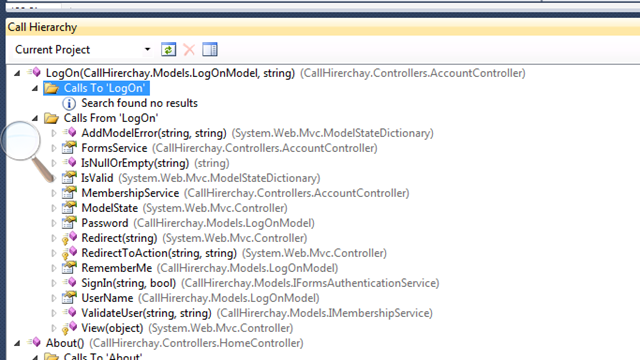The height and width of the screenshot is (360, 640).
Task: Click the RedirectToAction protected method icon
Action: [x=70, y=253]
